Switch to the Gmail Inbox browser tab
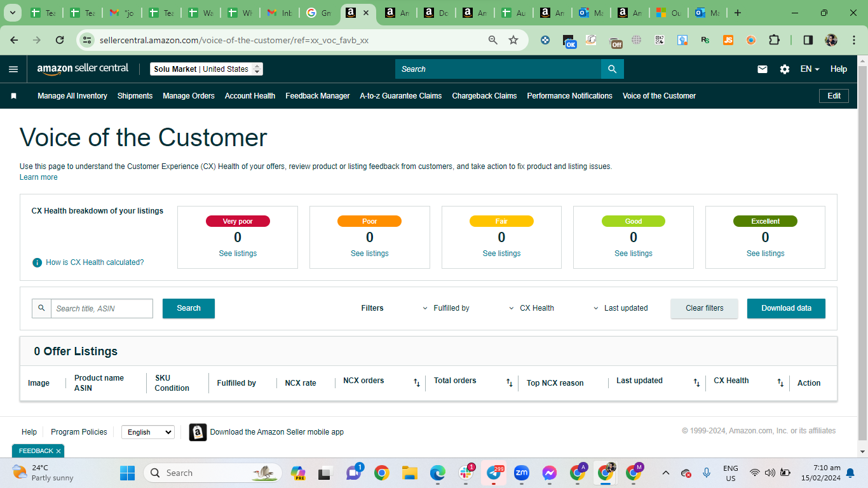The height and width of the screenshot is (488, 868). 280,13
